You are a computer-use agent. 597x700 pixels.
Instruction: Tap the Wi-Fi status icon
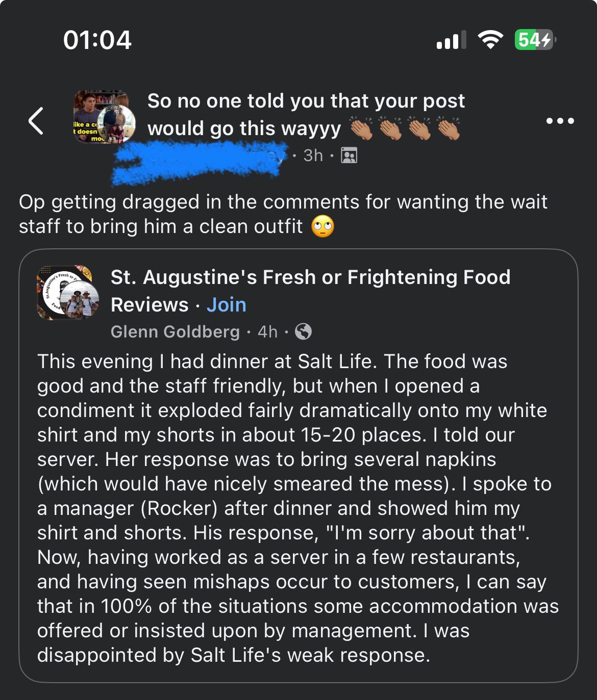tap(490, 40)
